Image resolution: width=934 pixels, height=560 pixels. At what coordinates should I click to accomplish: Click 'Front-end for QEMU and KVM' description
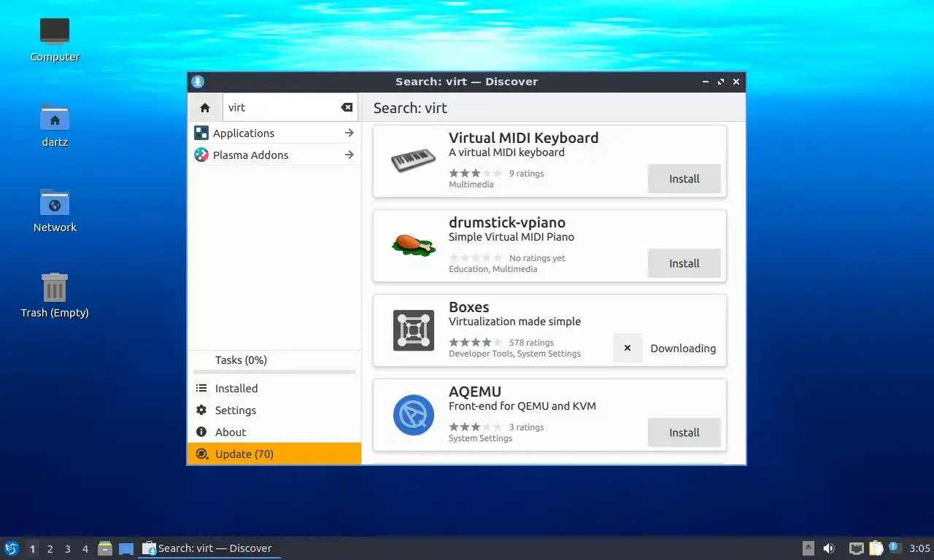(522, 406)
